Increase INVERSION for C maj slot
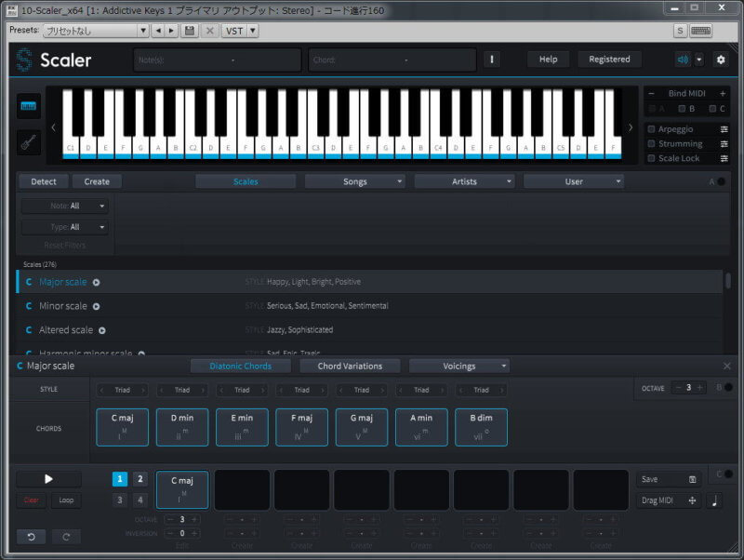Screen dimensions: 744x560 (194, 533)
